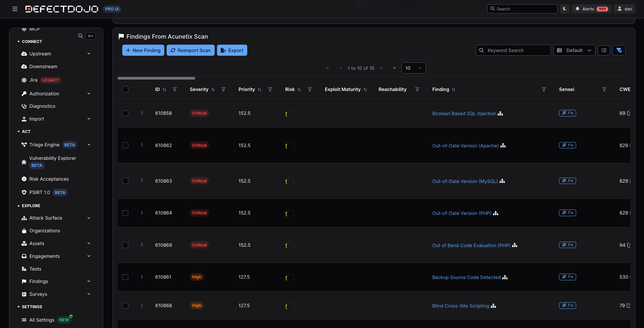This screenshot has width=644, height=328.
Task: Open Downstream in the sidebar
Action: click(x=43, y=66)
